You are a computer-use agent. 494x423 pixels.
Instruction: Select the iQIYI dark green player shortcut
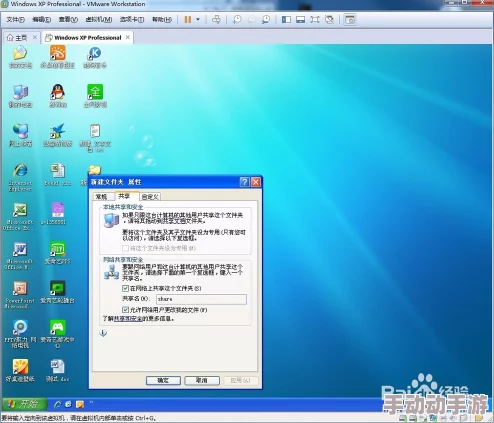click(58, 292)
